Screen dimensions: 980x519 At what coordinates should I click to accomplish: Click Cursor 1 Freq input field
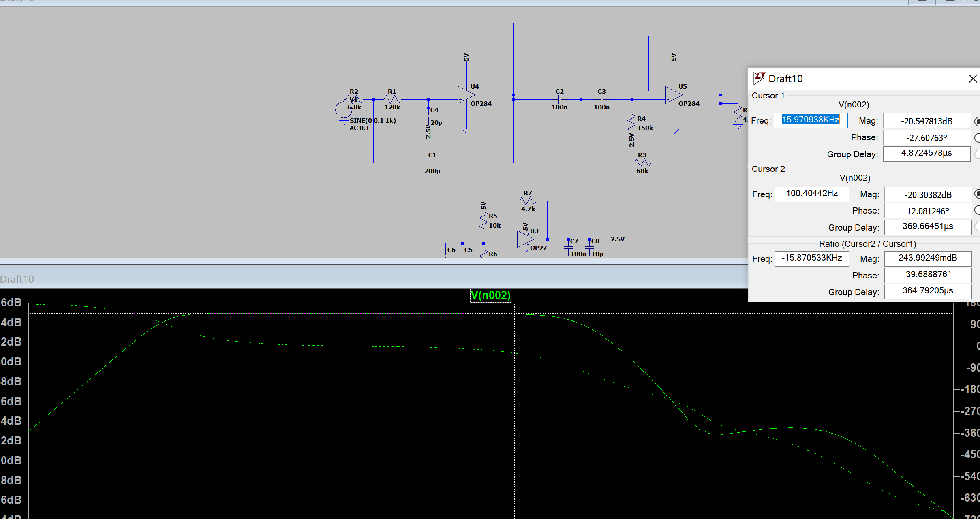[x=811, y=120]
